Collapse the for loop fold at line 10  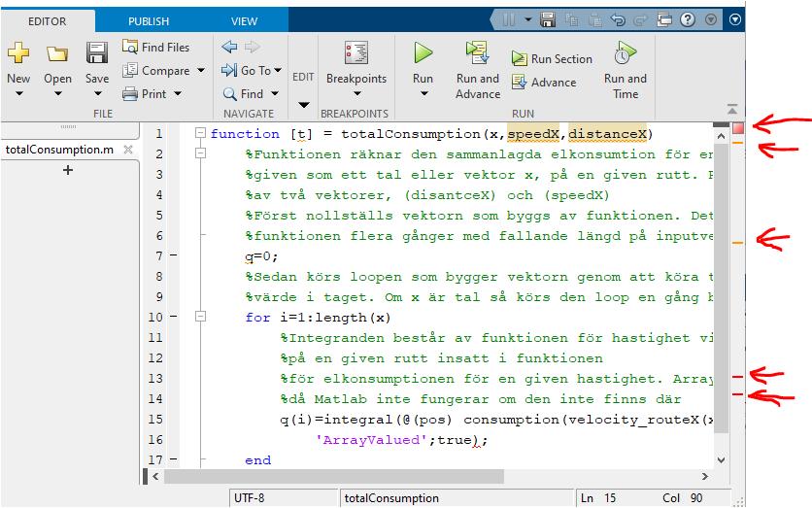point(200,317)
